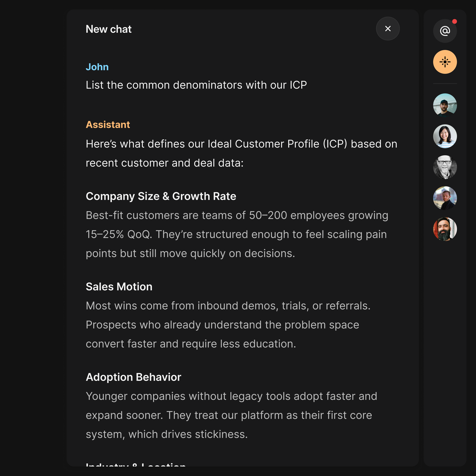This screenshot has height=476, width=476.
Task: Click the paragraph about younger companies adopting
Action: (231, 415)
